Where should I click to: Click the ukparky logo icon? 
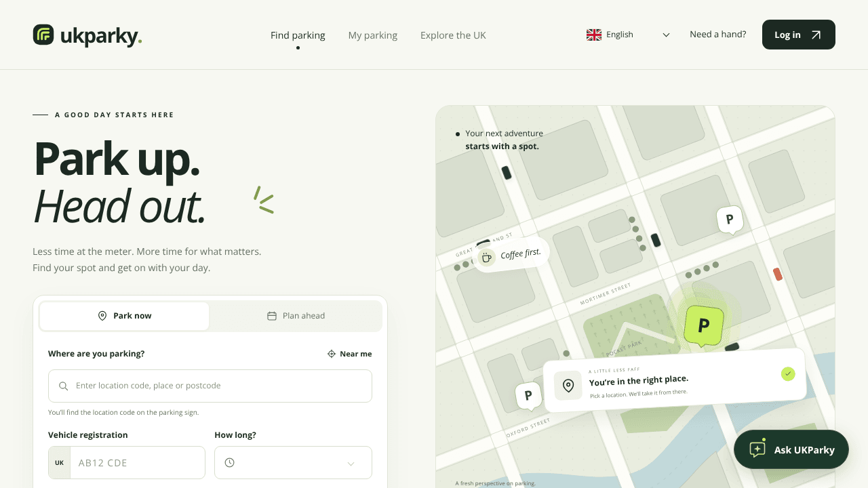point(43,35)
